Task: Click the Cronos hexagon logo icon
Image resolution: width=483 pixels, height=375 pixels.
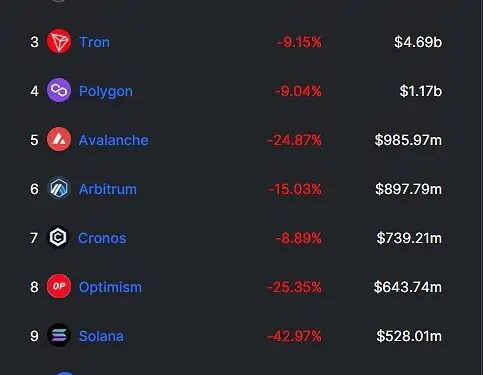Action: pos(58,237)
